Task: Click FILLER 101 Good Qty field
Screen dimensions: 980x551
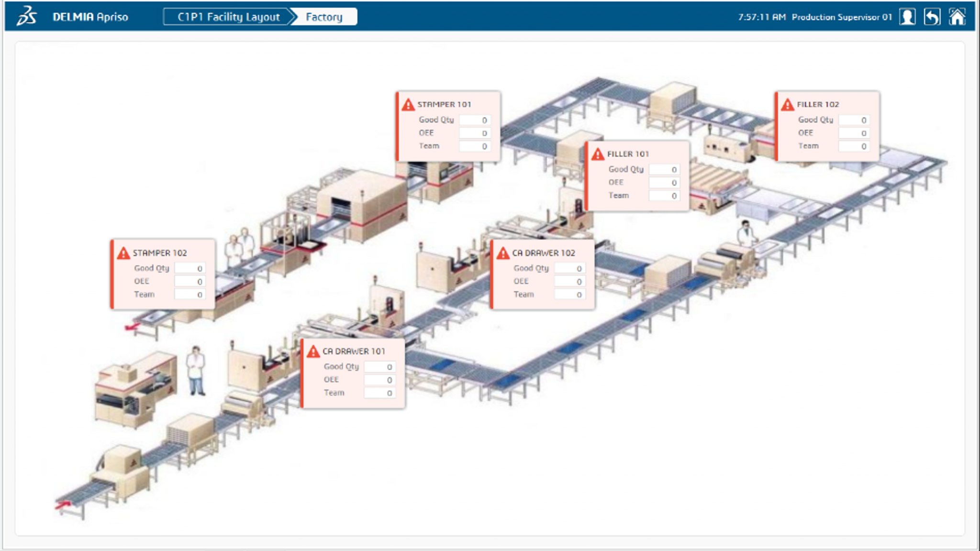Action: (664, 169)
